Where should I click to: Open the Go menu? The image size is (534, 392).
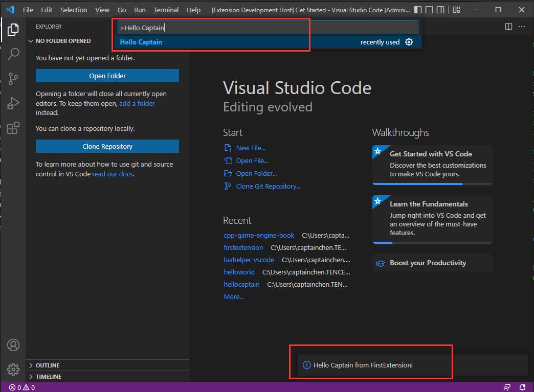[x=122, y=10]
